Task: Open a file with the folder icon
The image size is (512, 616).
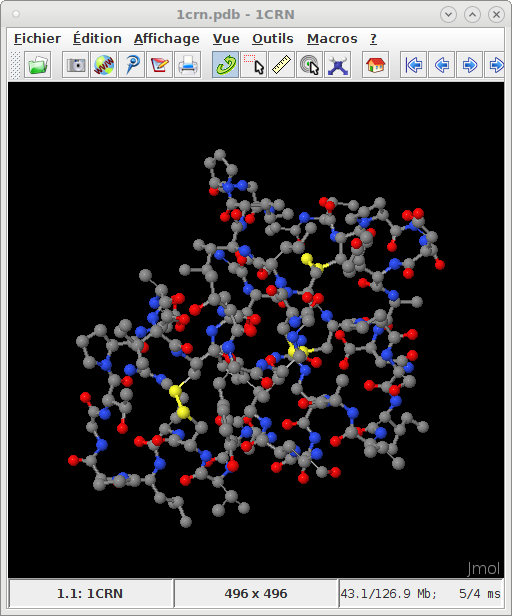Action: (x=38, y=65)
